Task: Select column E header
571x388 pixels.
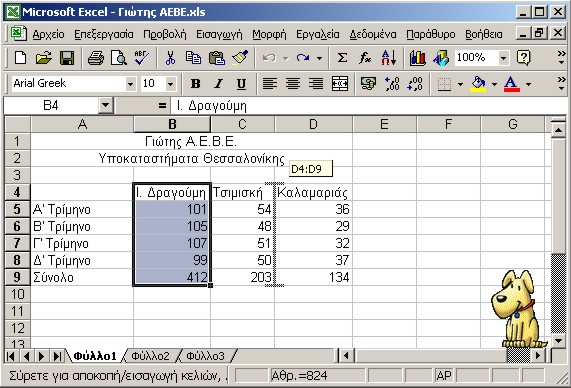Action: (384, 124)
